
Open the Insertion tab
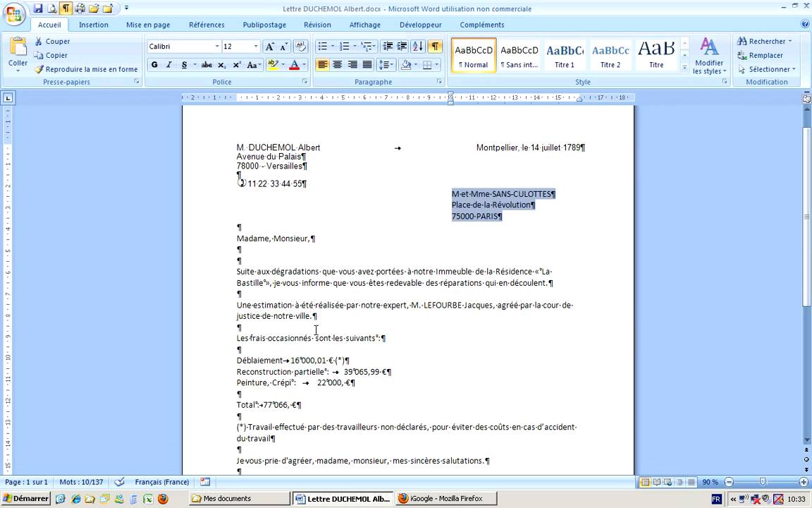tap(94, 25)
